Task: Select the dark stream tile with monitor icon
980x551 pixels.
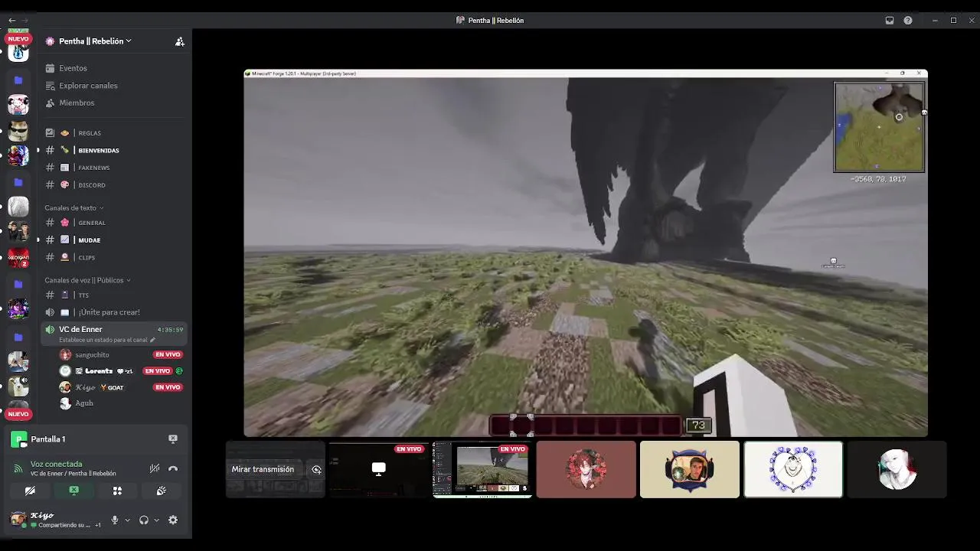Action: click(378, 470)
